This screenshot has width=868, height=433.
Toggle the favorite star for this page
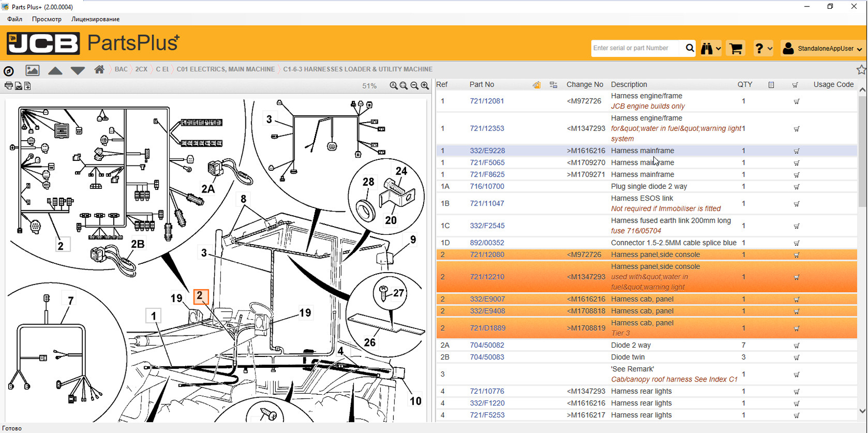click(x=861, y=70)
